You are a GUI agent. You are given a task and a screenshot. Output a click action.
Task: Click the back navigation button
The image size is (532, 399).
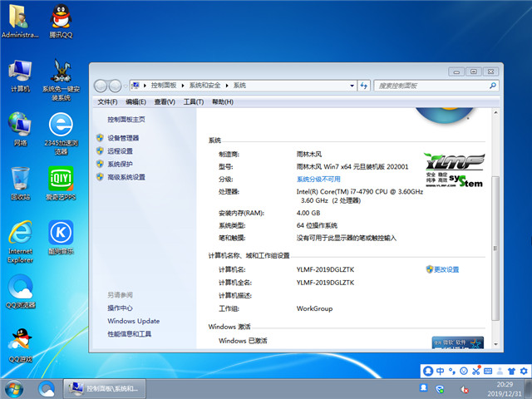[x=101, y=86]
